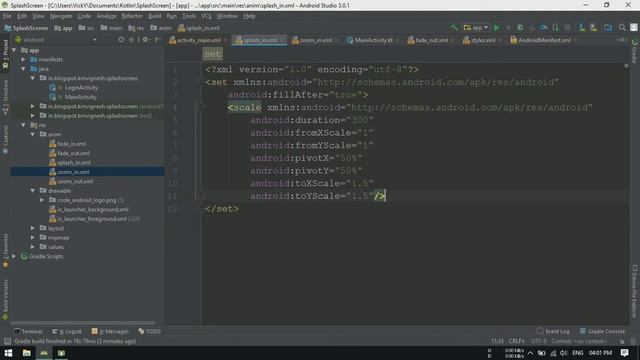Open the AVD Manager icon
640x360 pixels.
[582, 28]
